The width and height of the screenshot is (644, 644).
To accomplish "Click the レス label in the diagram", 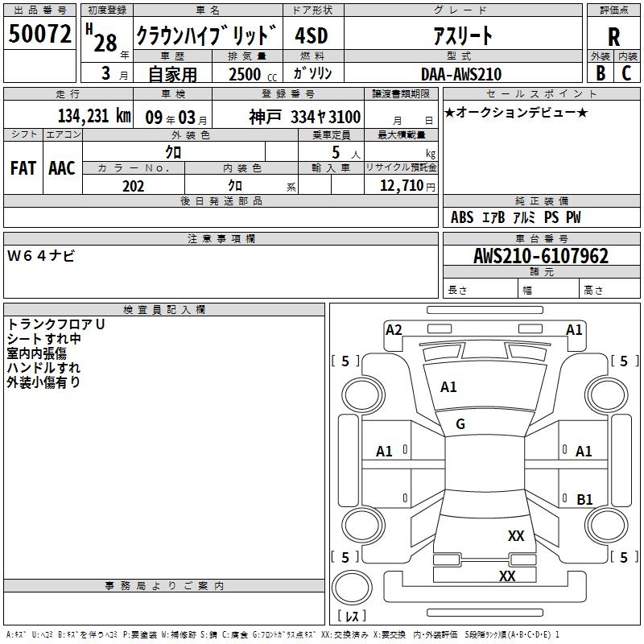I will click(352, 616).
